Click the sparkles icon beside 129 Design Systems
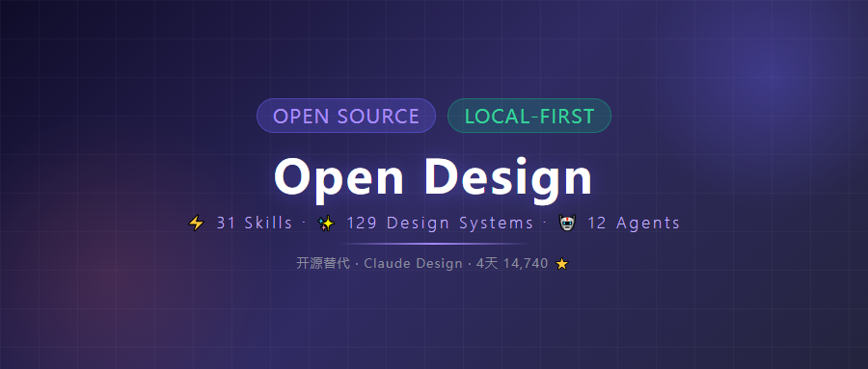Screen dimensions: 868x369 (326, 223)
